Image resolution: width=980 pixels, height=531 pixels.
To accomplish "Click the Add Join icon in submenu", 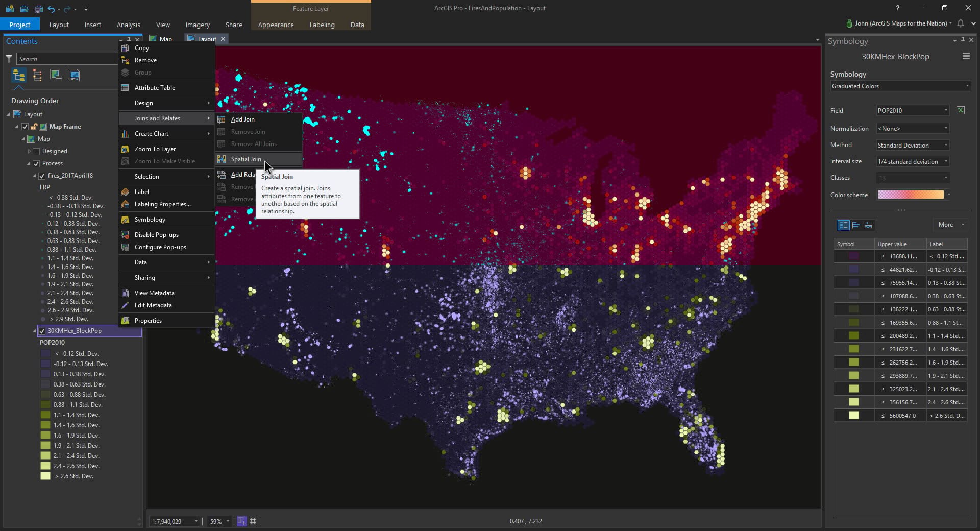I will click(222, 119).
